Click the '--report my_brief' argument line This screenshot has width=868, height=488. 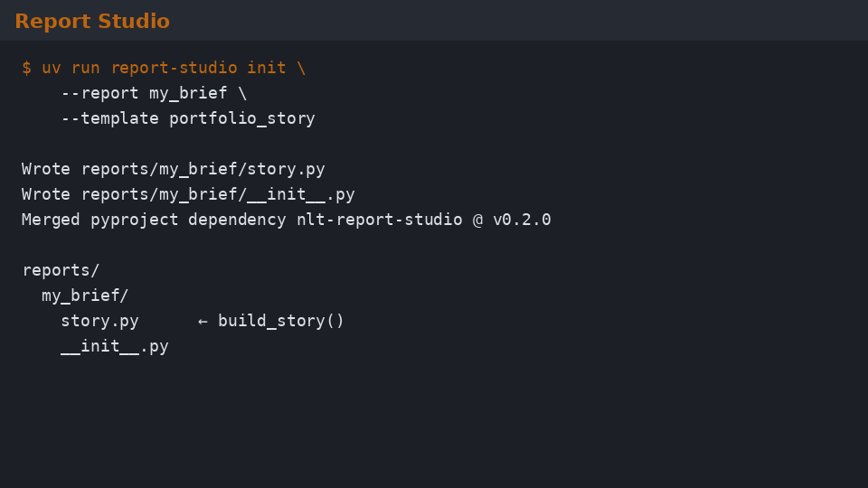coord(154,93)
